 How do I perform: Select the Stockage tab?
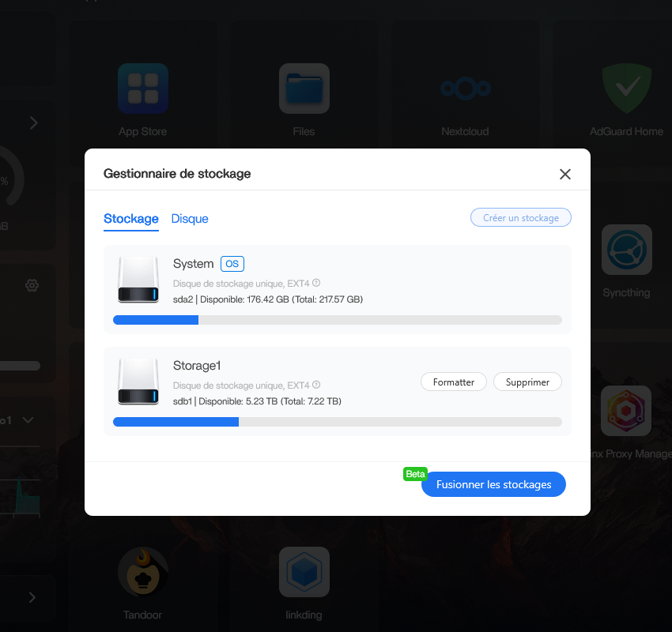[x=131, y=219]
